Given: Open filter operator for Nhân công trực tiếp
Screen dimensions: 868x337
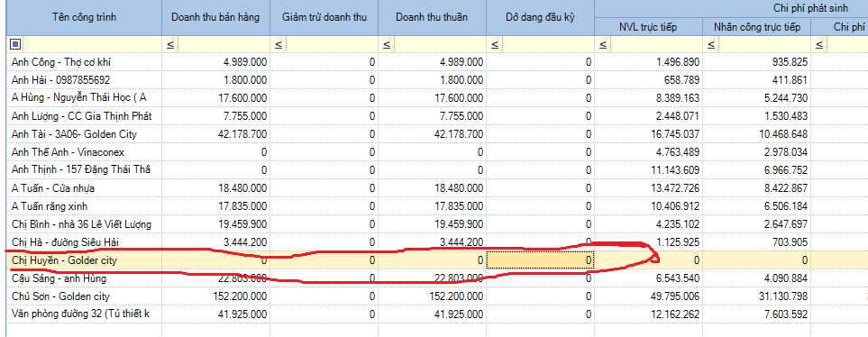Looking at the screenshot, I should (x=710, y=44).
